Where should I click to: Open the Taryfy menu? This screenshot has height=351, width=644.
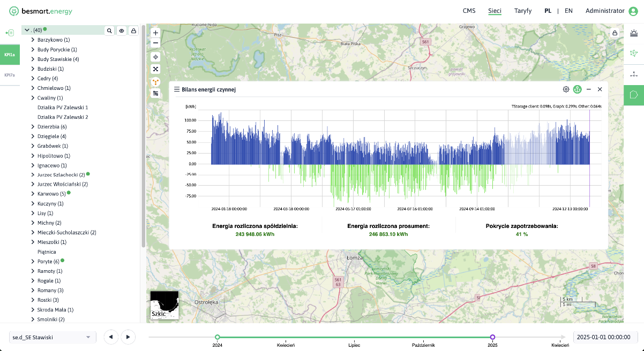click(x=523, y=11)
